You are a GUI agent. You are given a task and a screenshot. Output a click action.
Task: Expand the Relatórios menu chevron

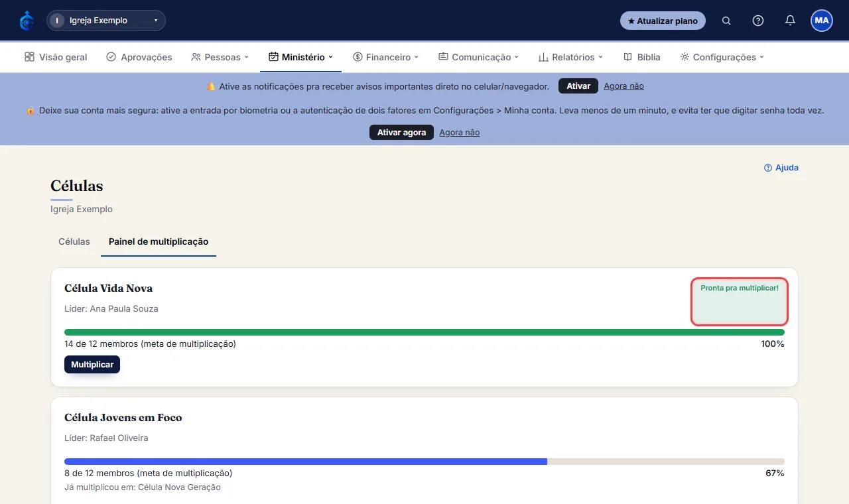600,57
